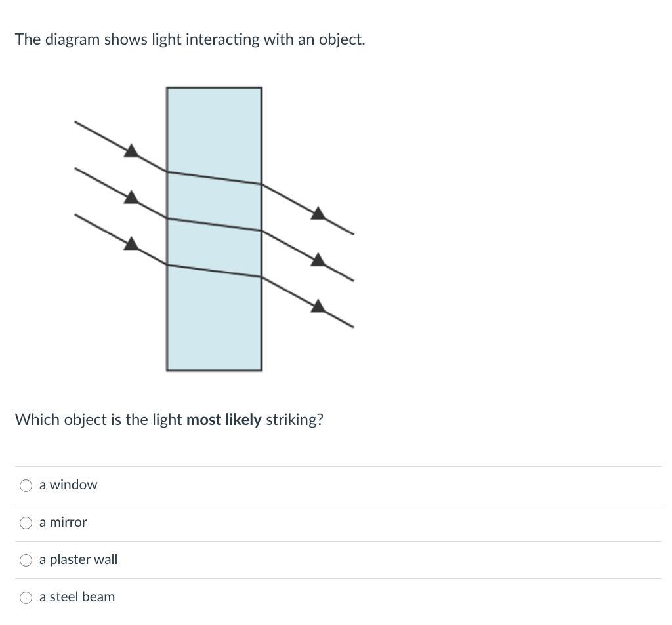Image resolution: width=672 pixels, height=625 pixels.
Task: Click the middle outgoing ray arrowhead
Action: [318, 260]
